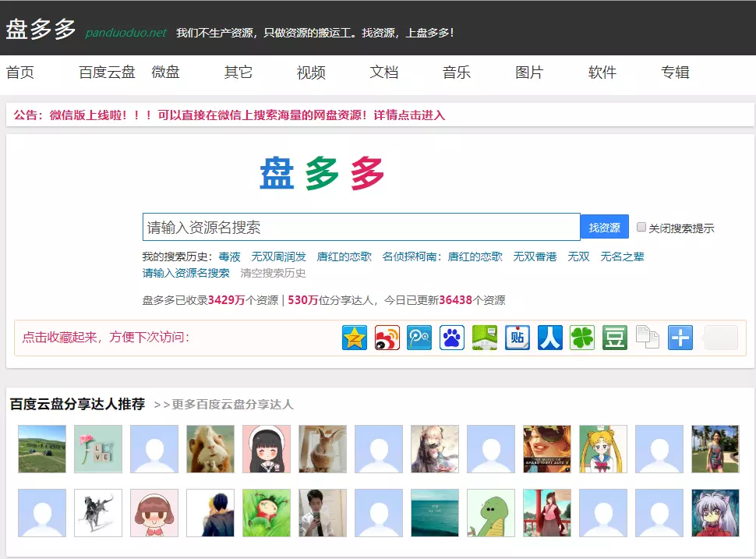Click the Baidu Tieba 贴 share icon
This screenshot has width=756, height=559.
[x=518, y=338]
